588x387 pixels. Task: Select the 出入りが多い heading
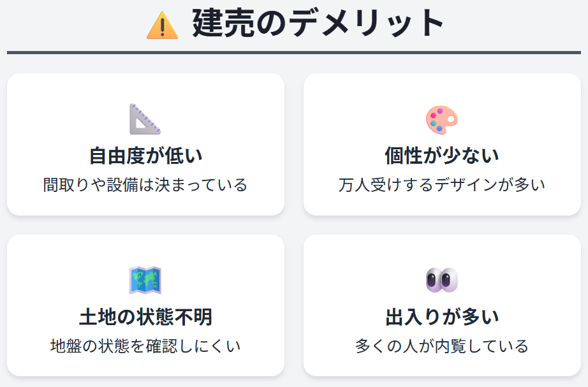(442, 316)
